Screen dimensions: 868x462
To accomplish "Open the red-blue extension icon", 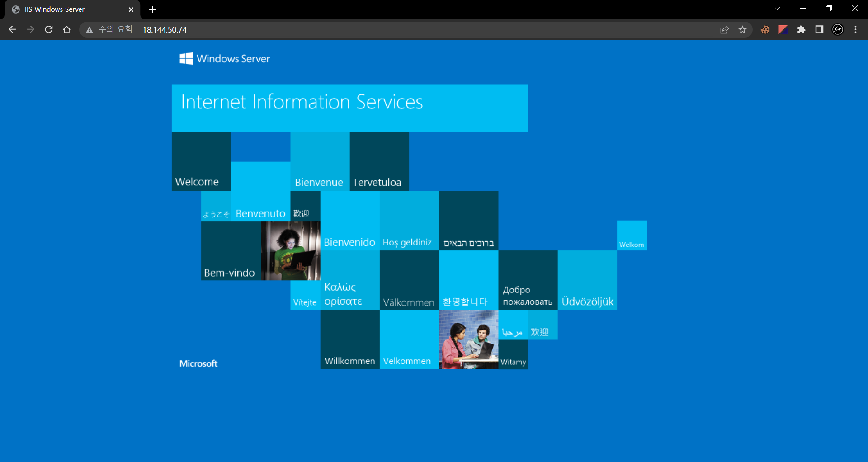I will 783,30.
